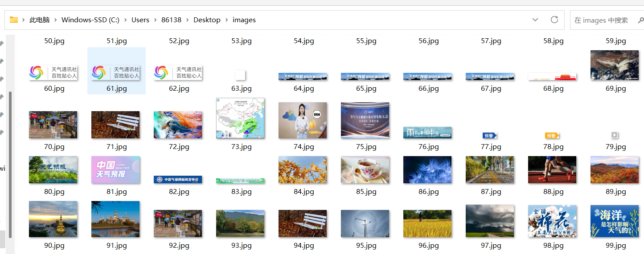Select the 97.jpg storm cloud thumbnail
644x254 pixels.
[x=490, y=221]
